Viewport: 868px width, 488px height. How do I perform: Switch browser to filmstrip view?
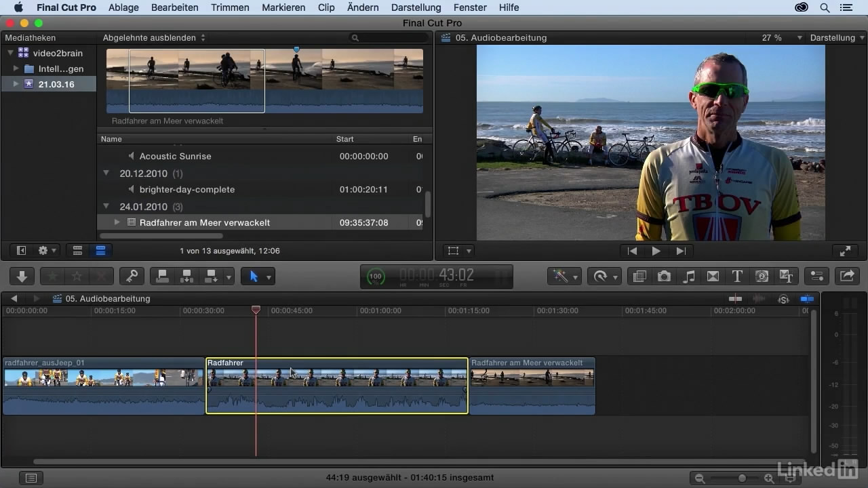pos(78,251)
